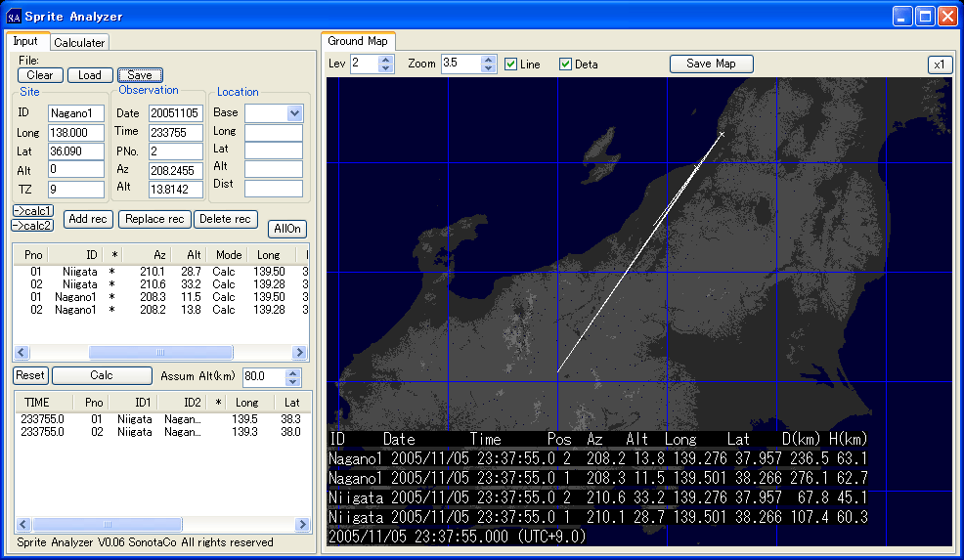Click the ->calc1 button

pyautogui.click(x=32, y=211)
